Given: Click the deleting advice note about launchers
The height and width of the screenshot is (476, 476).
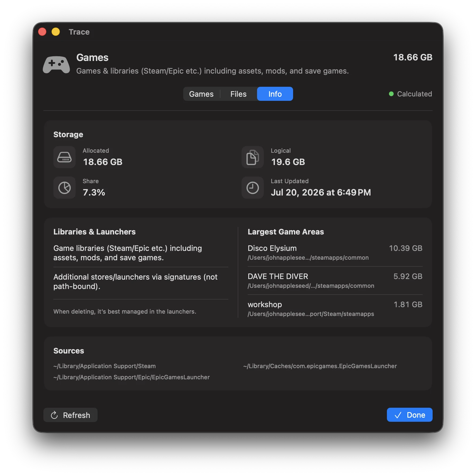Looking at the screenshot, I should (125, 312).
